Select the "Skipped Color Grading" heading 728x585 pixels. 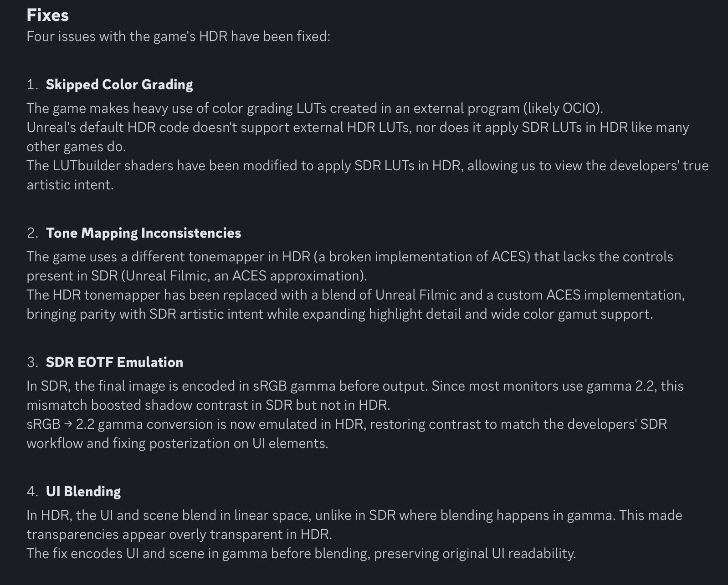(x=119, y=85)
